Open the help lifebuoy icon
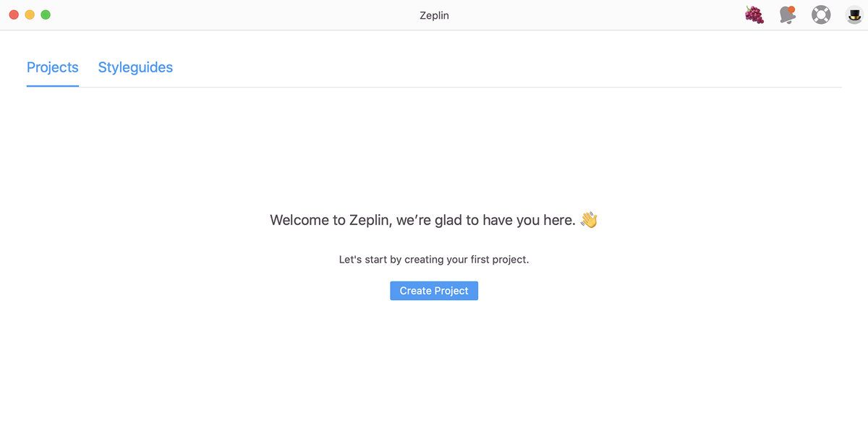This screenshot has width=868, height=434. (x=821, y=14)
